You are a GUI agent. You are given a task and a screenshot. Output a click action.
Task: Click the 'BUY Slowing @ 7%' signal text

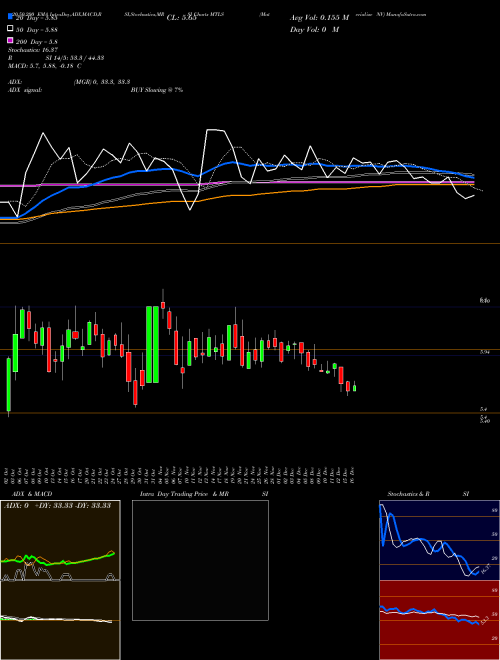[x=157, y=90]
